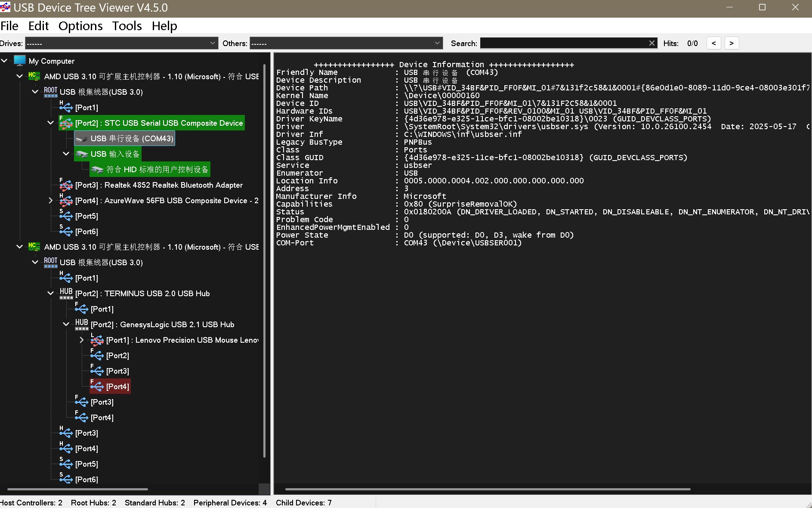Click the COM-Port COM43 value line
Screen dimensions: 812x508
coord(399,243)
